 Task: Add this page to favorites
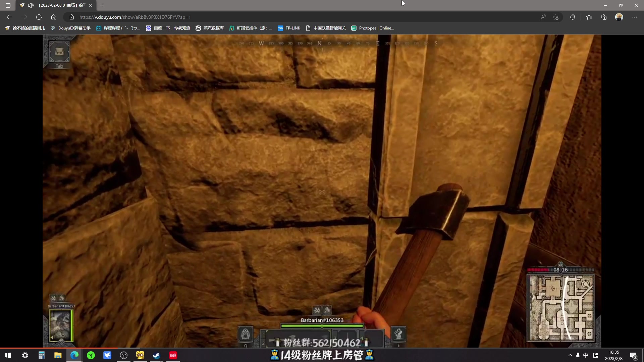[556, 17]
